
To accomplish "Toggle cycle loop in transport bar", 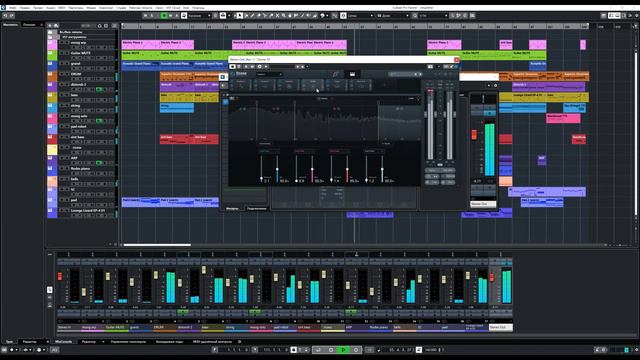I will point(318,350).
